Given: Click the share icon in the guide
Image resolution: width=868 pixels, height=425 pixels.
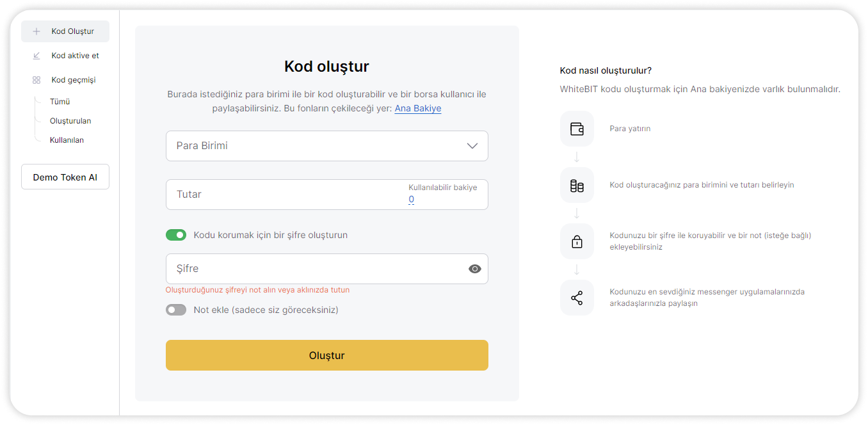Looking at the screenshot, I should coord(577,298).
